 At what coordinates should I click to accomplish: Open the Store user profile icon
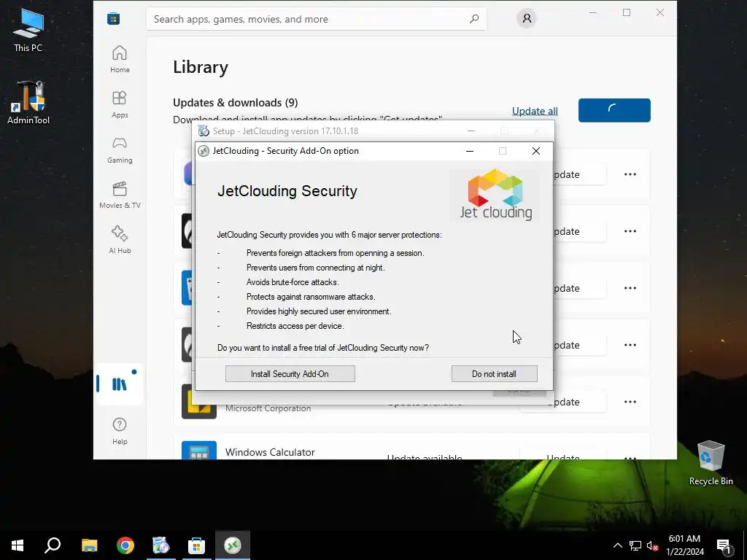(527, 18)
